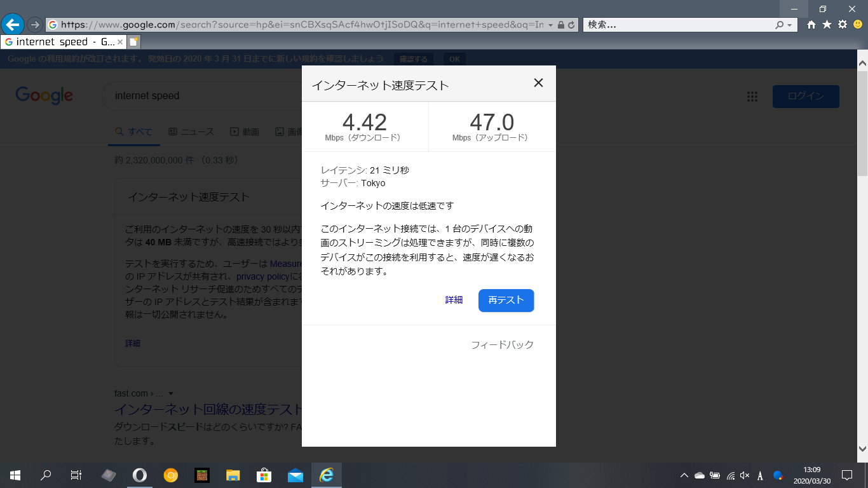Click the OneDrive cloud tray icon

click(x=700, y=475)
